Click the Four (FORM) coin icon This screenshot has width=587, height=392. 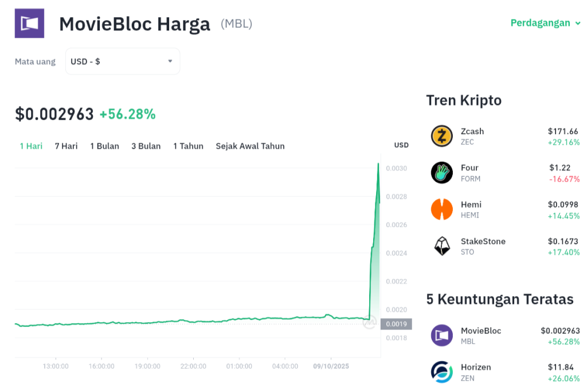tap(442, 173)
